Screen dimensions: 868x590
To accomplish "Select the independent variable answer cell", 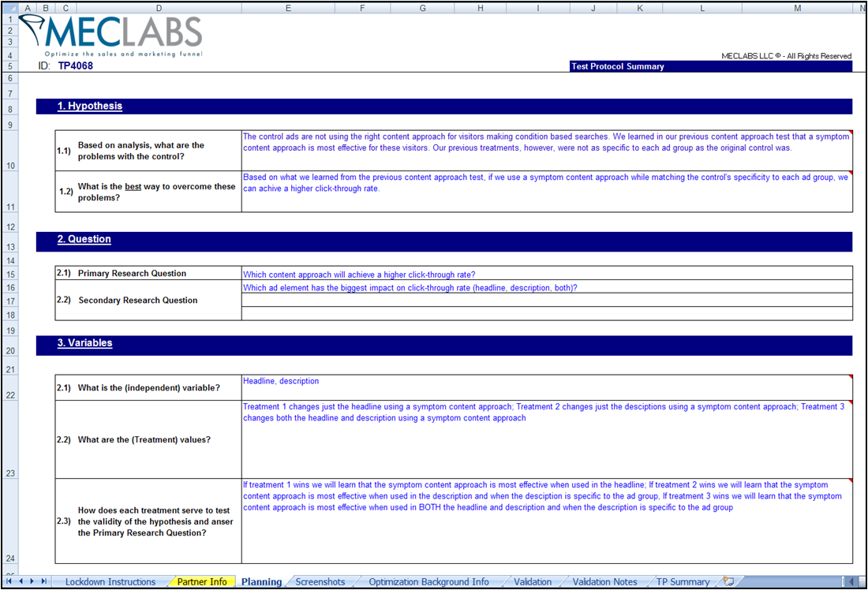I will [x=547, y=387].
